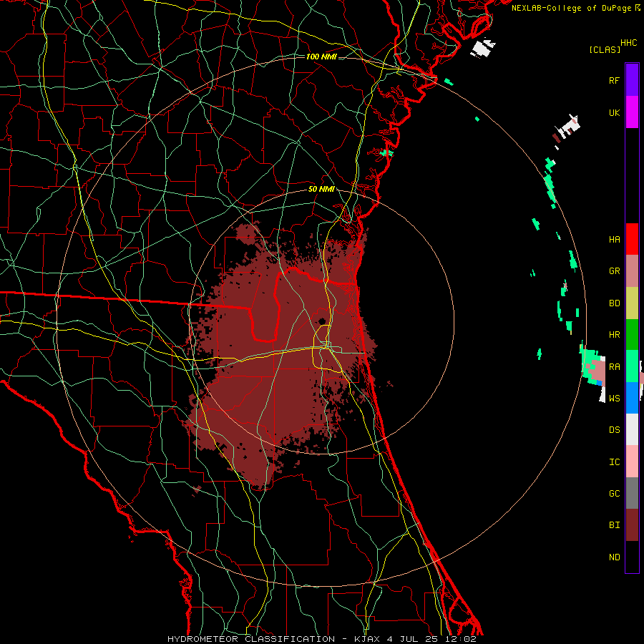The width and height of the screenshot is (644, 644).
Task: Click the RF purple legend swatch
Action: [632, 80]
